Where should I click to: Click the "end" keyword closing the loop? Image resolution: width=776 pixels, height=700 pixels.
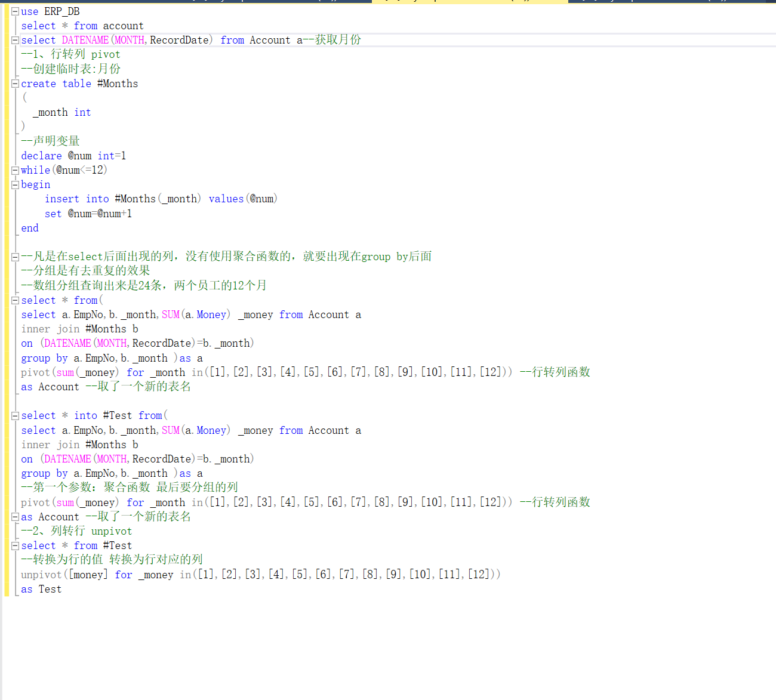tap(29, 227)
